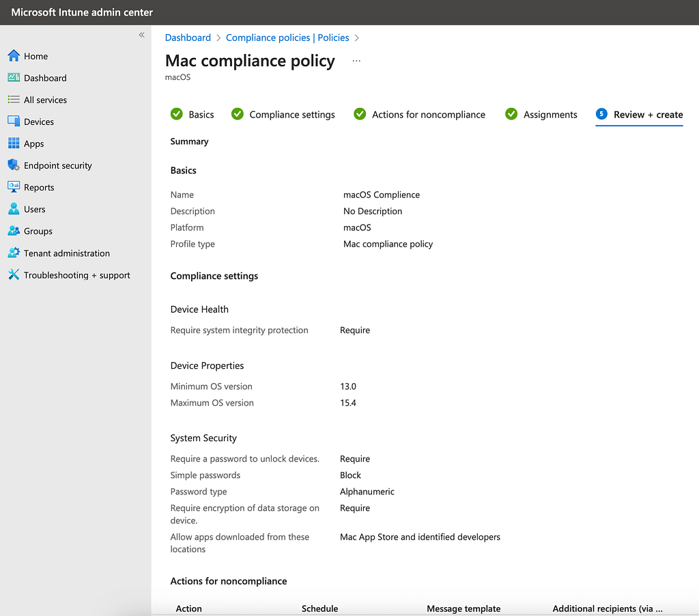This screenshot has width=699, height=616.
Task: Click the Devices monitor icon
Action: pos(14,122)
